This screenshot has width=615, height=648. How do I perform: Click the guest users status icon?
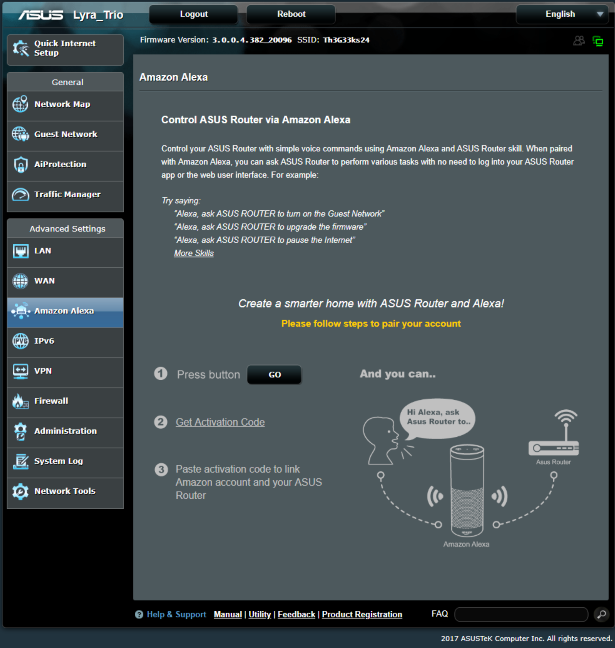point(579,40)
